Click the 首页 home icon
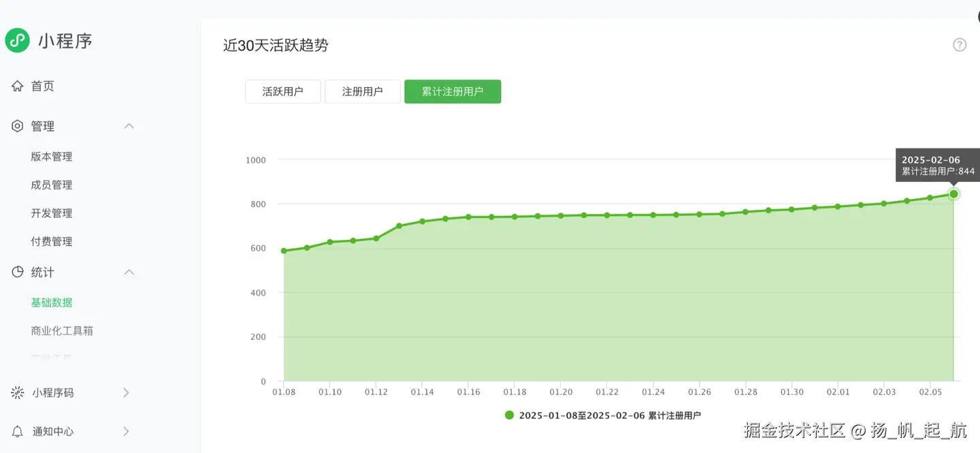The image size is (980, 453). coord(18,86)
